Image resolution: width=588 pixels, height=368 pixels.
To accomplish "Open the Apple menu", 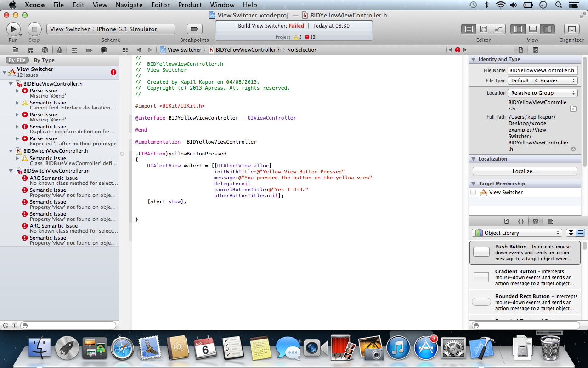I will tap(12, 5).
